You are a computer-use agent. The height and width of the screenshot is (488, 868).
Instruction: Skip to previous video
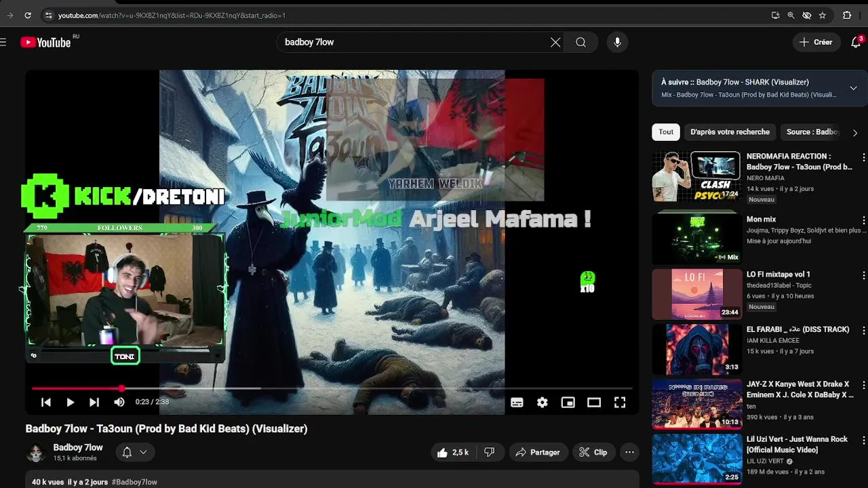click(x=46, y=402)
